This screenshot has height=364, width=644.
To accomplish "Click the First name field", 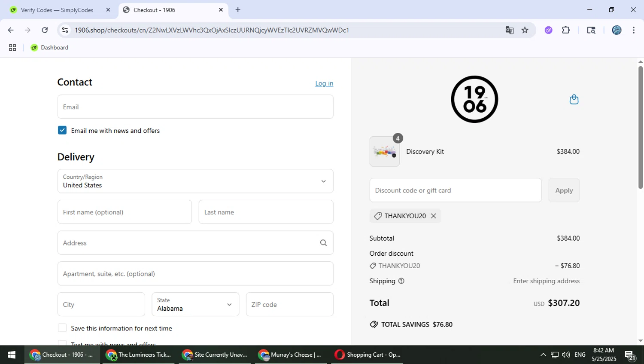I will (x=125, y=212).
